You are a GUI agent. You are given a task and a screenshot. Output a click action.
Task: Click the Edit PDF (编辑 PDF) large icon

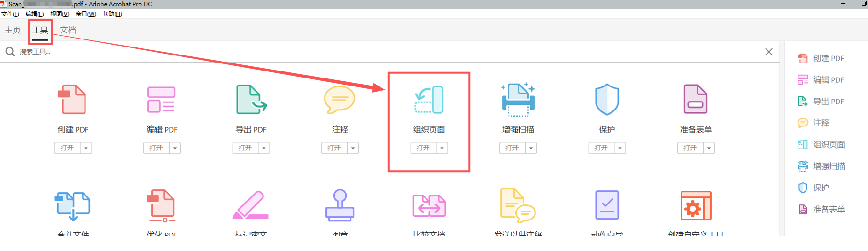(x=161, y=99)
